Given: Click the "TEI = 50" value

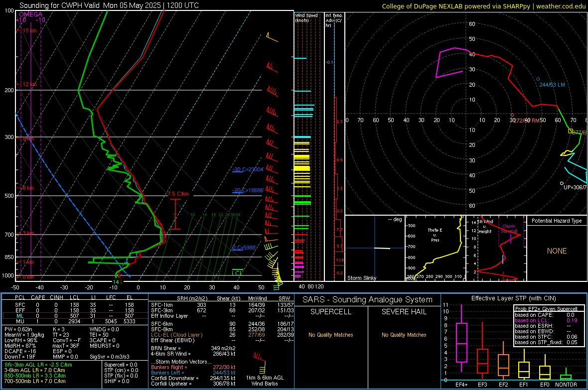Looking at the screenshot, I should [99, 335].
